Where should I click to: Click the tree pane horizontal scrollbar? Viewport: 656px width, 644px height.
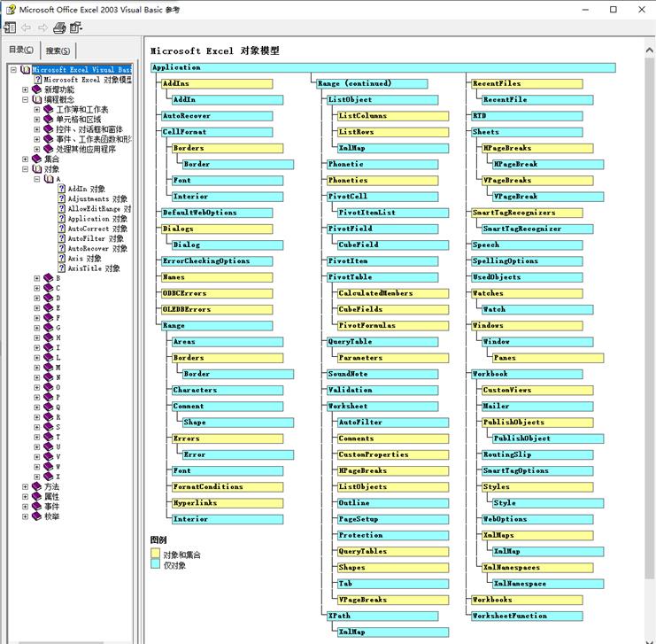61,642
